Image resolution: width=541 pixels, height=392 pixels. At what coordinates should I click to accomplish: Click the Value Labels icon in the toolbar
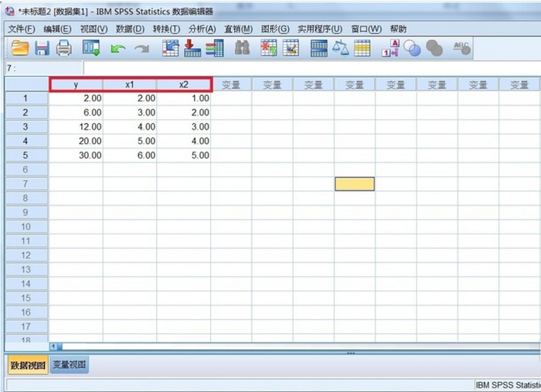[390, 48]
